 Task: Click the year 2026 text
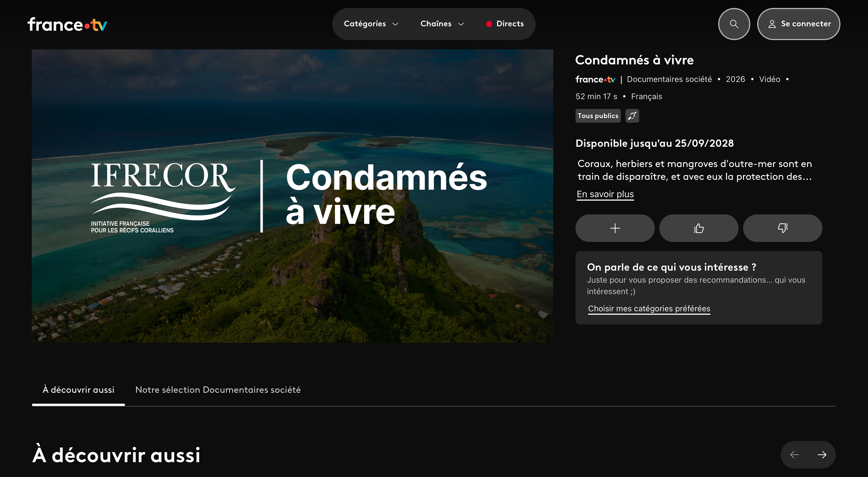pyautogui.click(x=735, y=79)
